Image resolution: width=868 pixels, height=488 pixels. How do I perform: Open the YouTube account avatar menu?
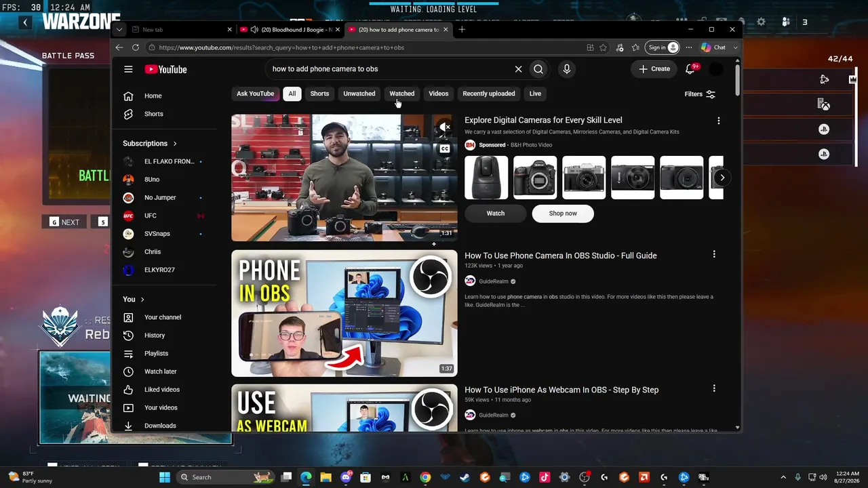coord(715,69)
